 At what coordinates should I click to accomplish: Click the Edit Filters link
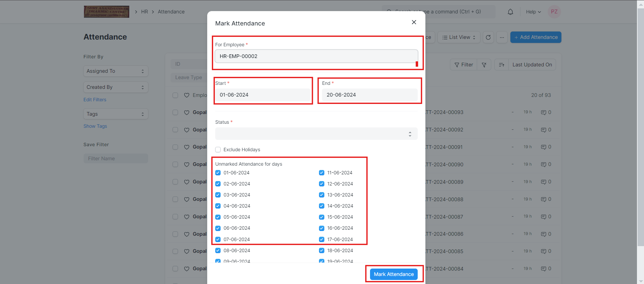pos(95,100)
